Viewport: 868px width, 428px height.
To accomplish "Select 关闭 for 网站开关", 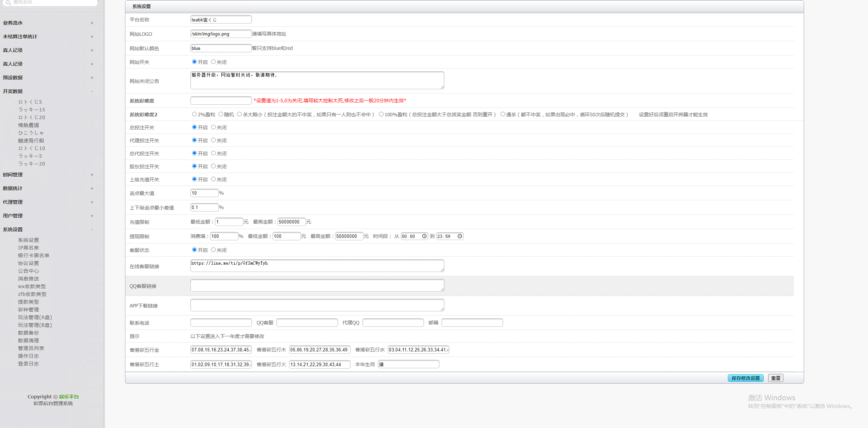I will [x=213, y=62].
